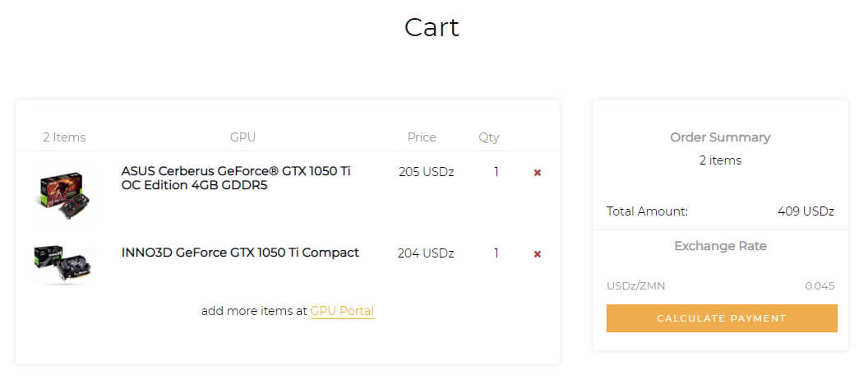
Task: Open the ASUS Cerberus GeForce GTX 1050 Ti title
Action: coord(237,178)
